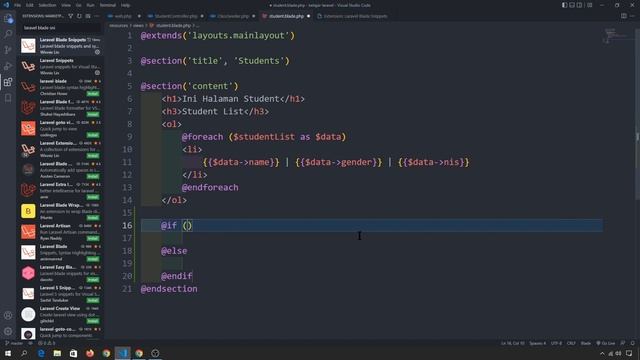This screenshot has height=360, width=640.
Task: Change file encoding UTF-8
Action: coord(556,344)
